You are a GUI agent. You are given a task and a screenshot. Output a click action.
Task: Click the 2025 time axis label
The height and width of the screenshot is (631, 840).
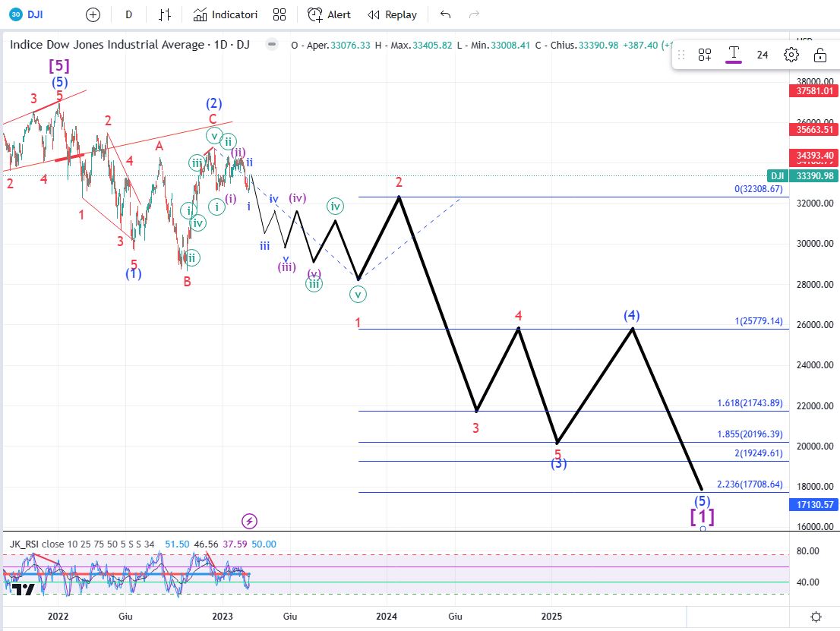[x=551, y=617]
